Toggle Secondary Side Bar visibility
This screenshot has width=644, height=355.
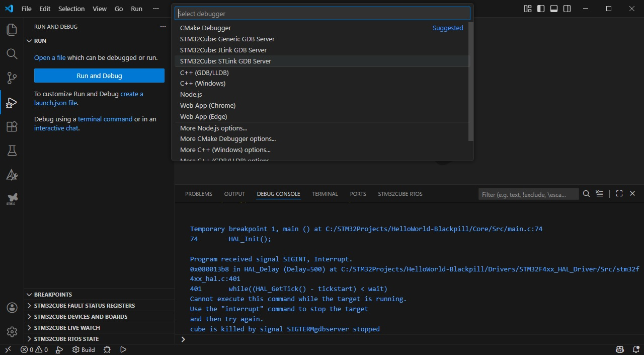tap(567, 9)
